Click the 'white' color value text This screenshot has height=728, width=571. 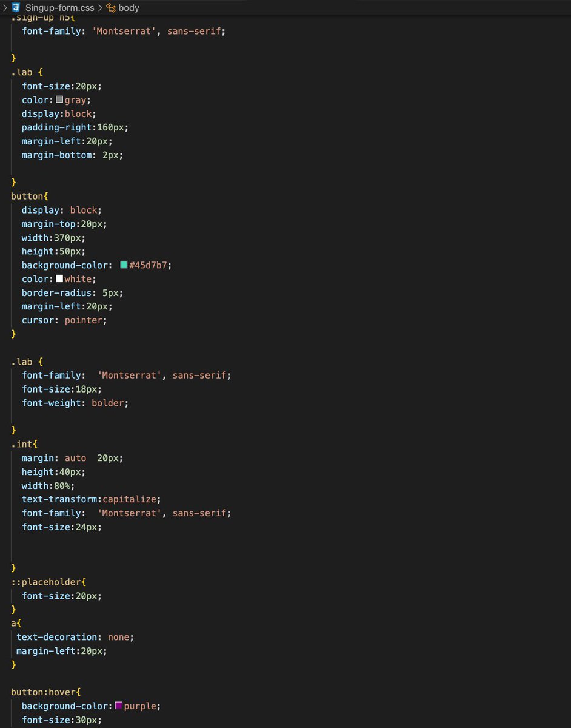pyautogui.click(x=78, y=279)
